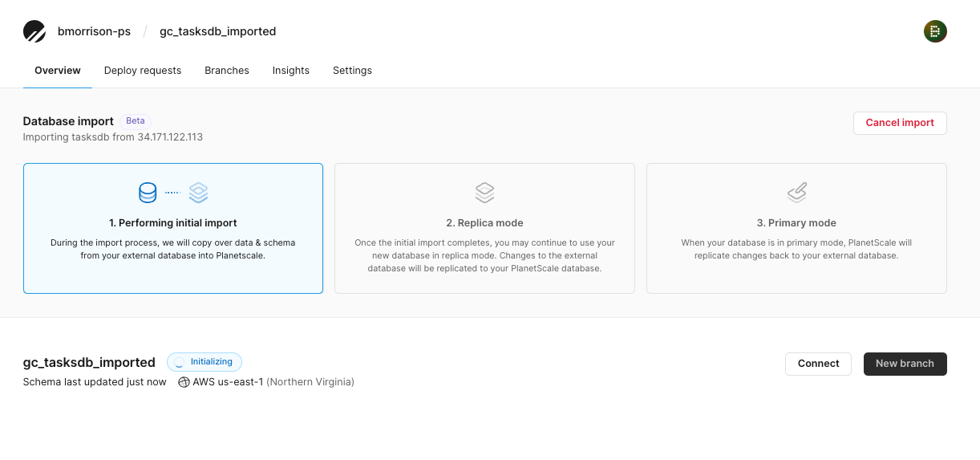Click the database icon in initial import card
This screenshot has height=460, width=980.
coord(148,193)
